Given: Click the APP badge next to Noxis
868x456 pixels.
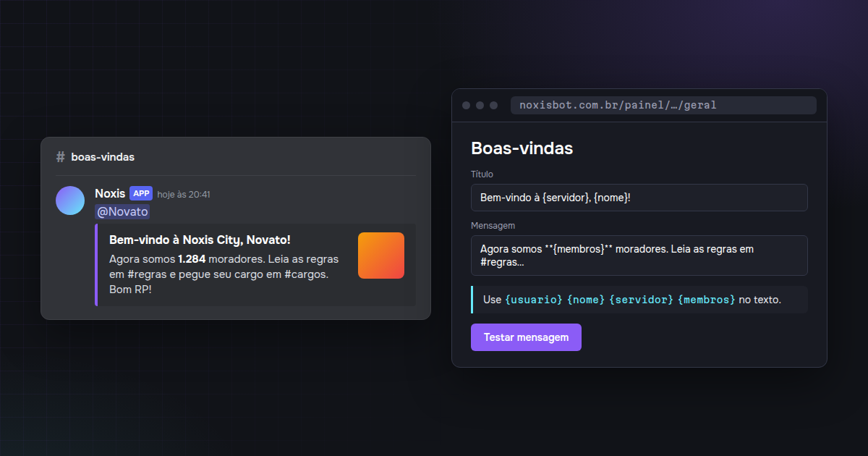Looking at the screenshot, I should (x=141, y=193).
